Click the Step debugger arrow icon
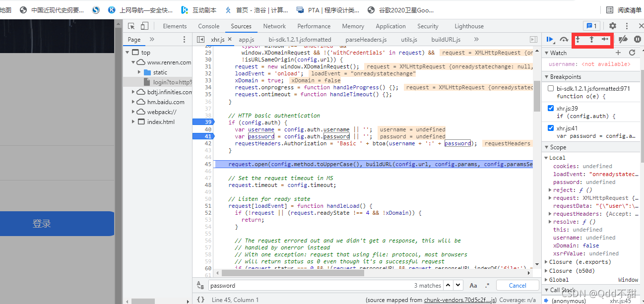 click(x=605, y=39)
